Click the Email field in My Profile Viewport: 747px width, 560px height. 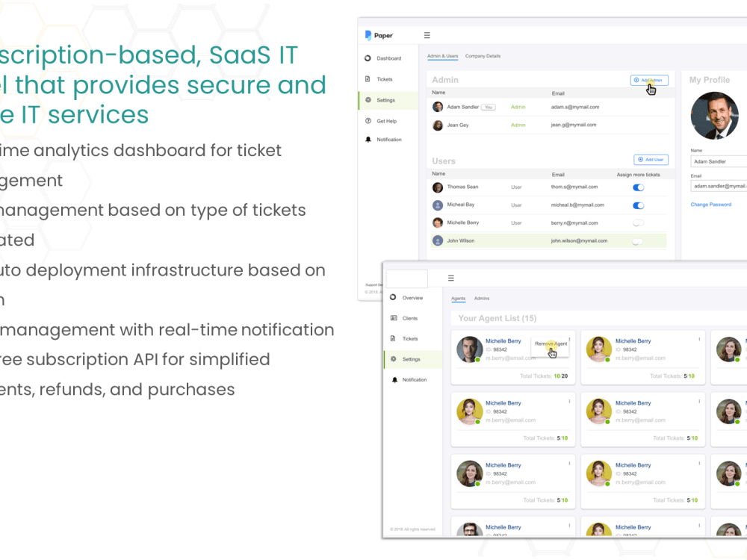719,186
